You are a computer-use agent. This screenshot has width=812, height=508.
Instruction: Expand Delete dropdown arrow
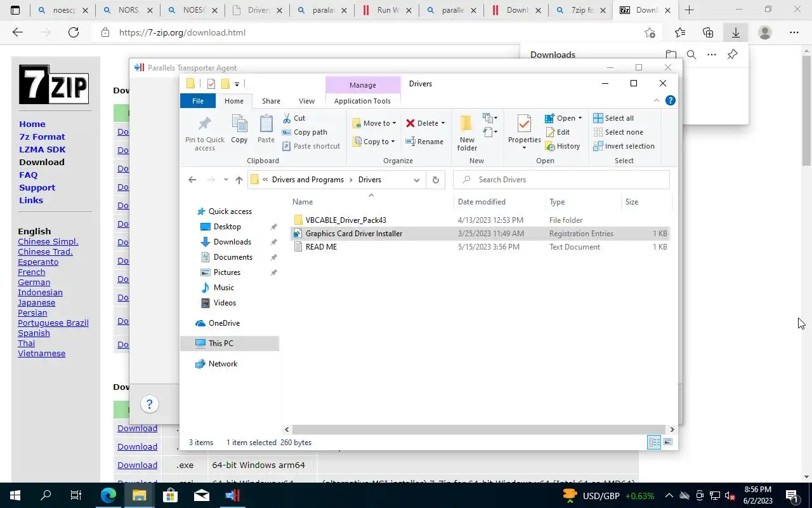[x=443, y=123]
